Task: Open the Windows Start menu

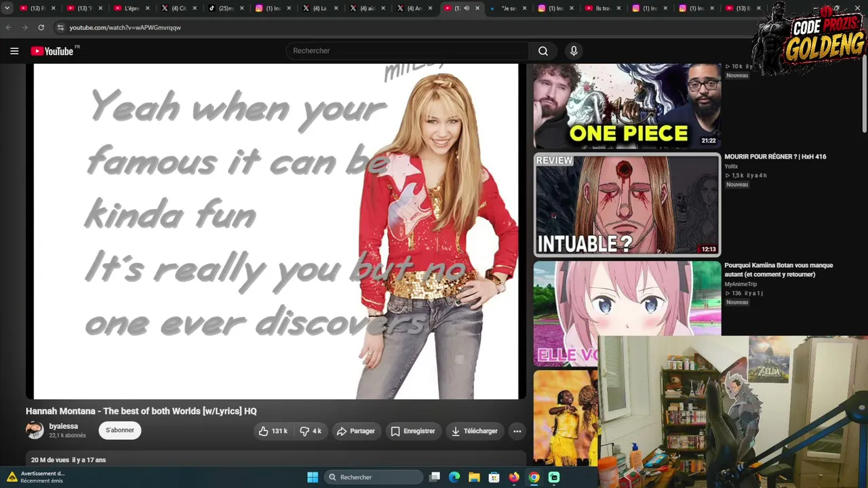Action: click(313, 477)
